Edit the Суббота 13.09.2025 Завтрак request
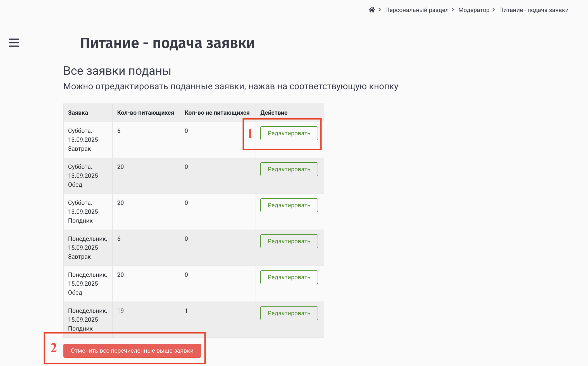 [x=289, y=133]
